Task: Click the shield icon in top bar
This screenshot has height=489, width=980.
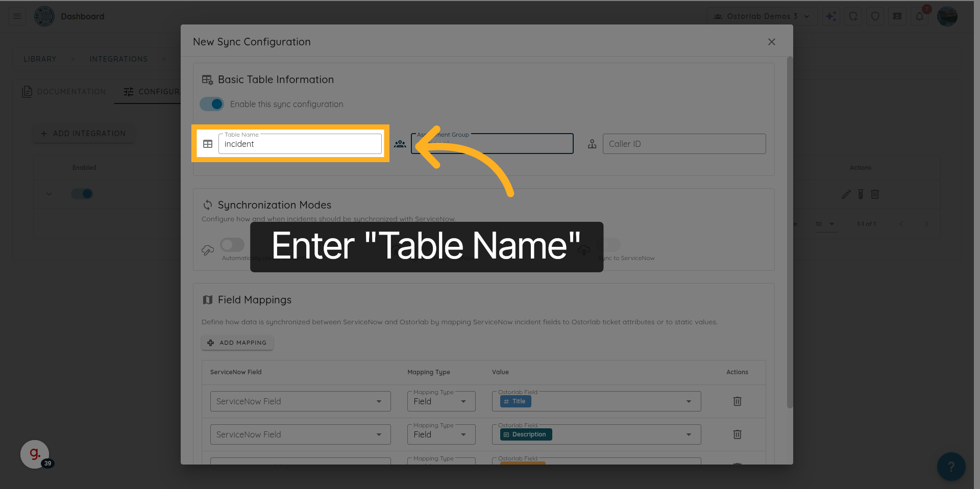Action: pyautogui.click(x=875, y=16)
